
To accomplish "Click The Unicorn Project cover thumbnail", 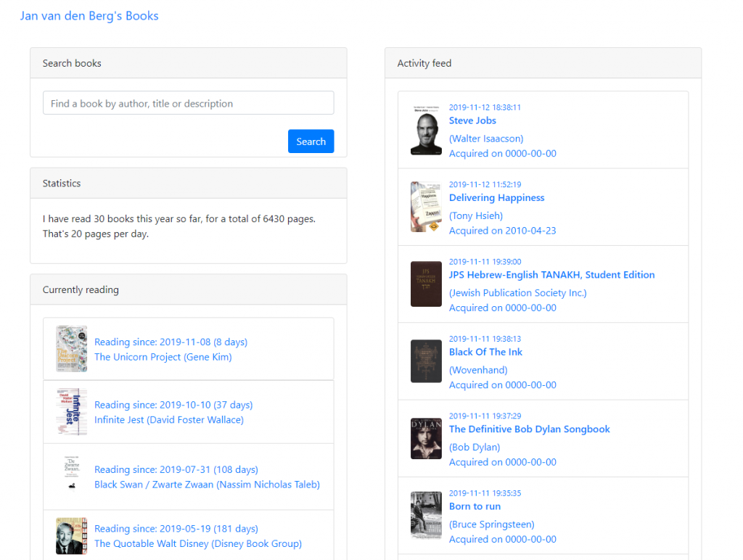I will click(71, 349).
